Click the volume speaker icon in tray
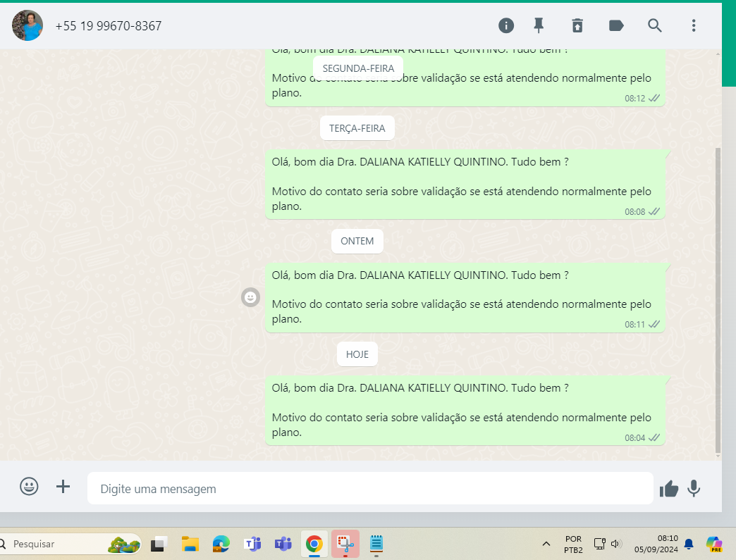The image size is (736, 560). tap(616, 544)
